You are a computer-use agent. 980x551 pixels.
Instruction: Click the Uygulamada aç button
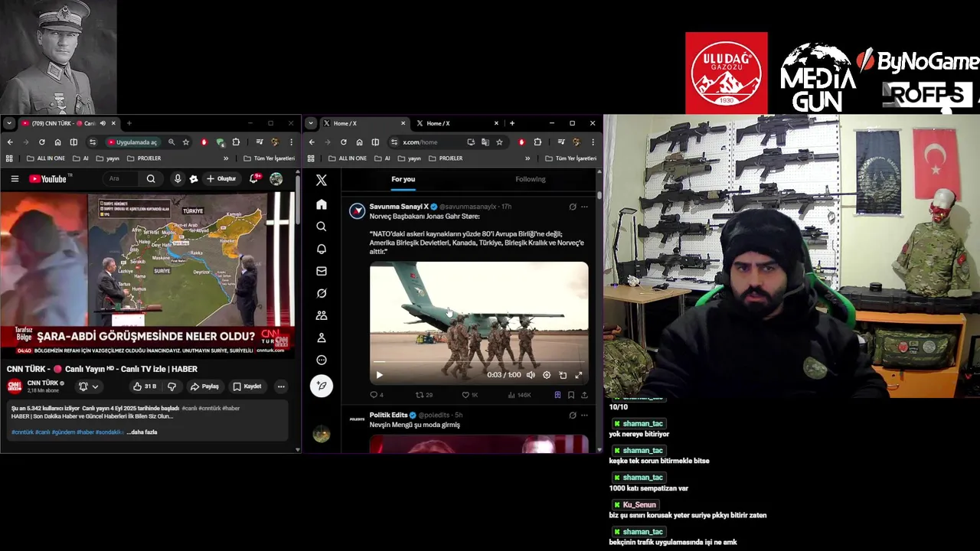pos(132,142)
